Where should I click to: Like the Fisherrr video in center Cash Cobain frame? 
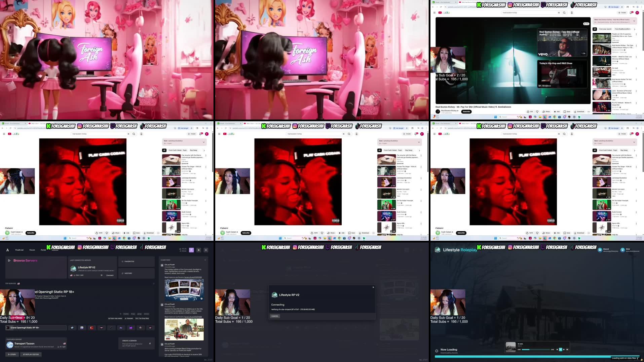pos(314,233)
